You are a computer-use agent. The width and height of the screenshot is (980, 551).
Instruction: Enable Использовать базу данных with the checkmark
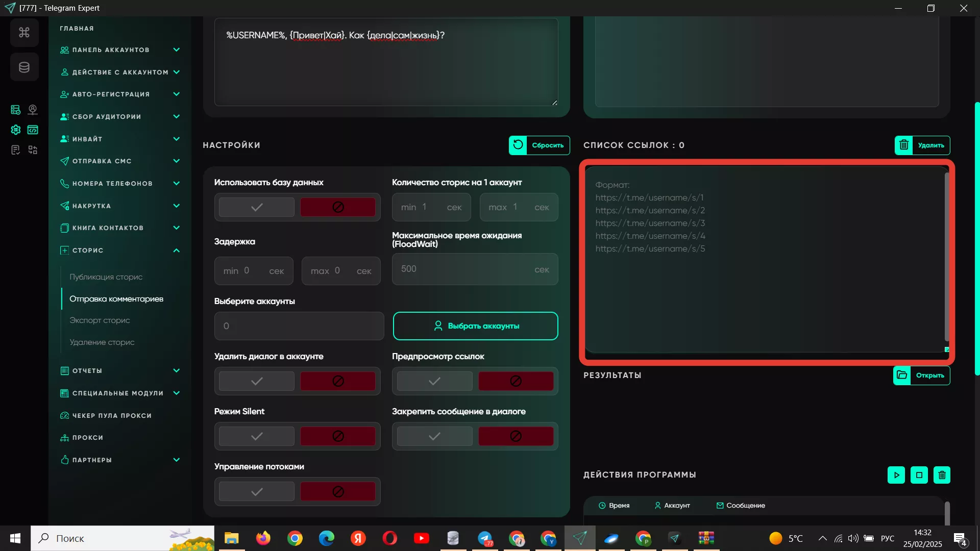pyautogui.click(x=257, y=207)
